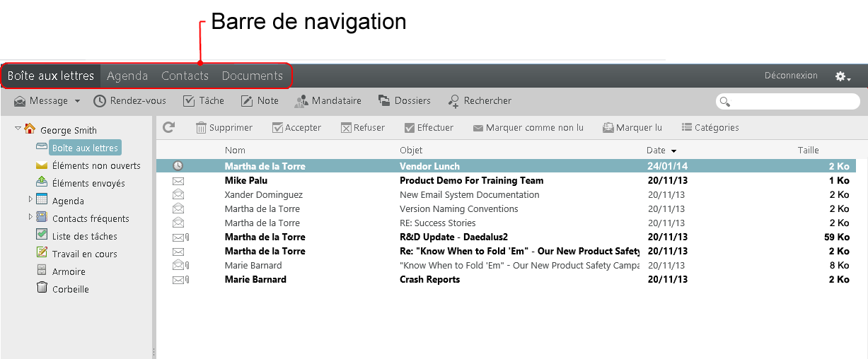This screenshot has height=359, width=868.
Task: Open the Dossiers list
Action: (x=405, y=101)
